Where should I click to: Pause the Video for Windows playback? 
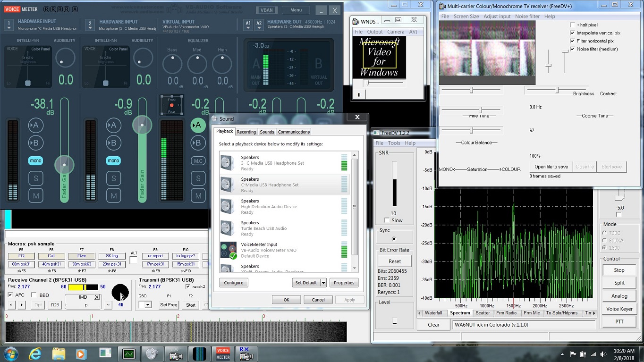pyautogui.click(x=359, y=95)
